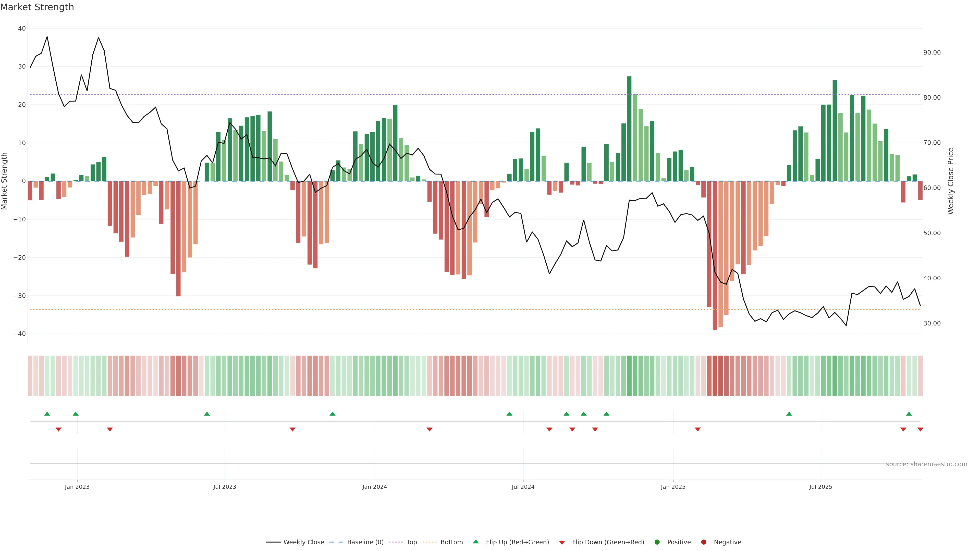
Task: Click the tallest green bar near Nov 2024
Action: point(629,129)
